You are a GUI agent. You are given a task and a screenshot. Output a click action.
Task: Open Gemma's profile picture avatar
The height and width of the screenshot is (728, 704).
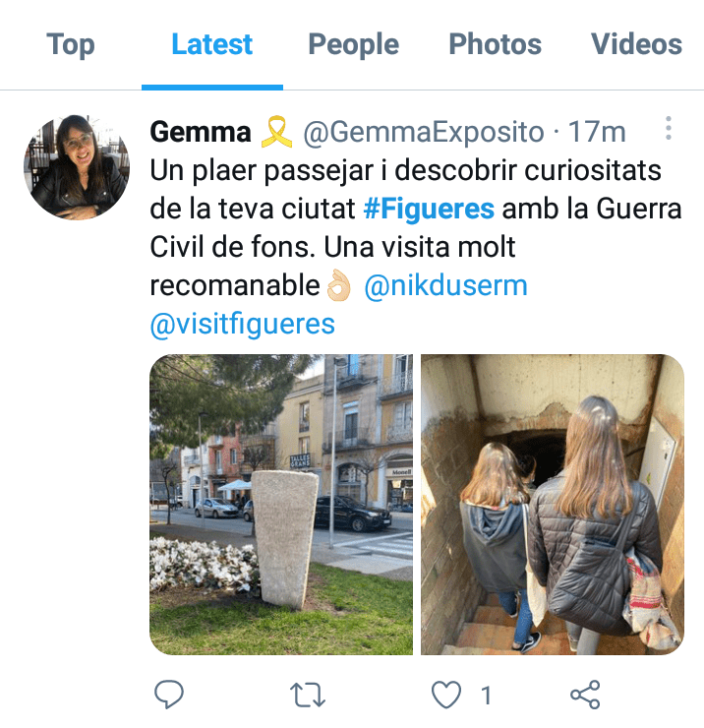tap(77, 167)
